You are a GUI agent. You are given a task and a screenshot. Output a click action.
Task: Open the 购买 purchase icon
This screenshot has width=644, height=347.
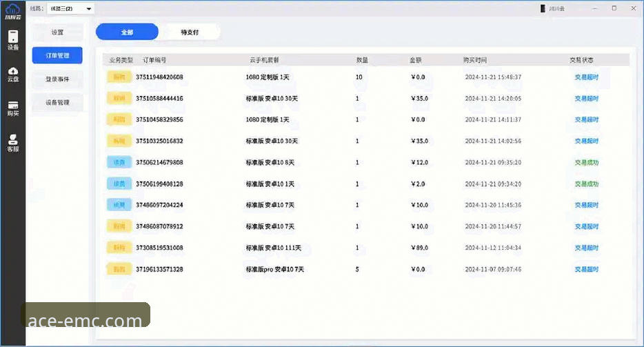click(12, 108)
